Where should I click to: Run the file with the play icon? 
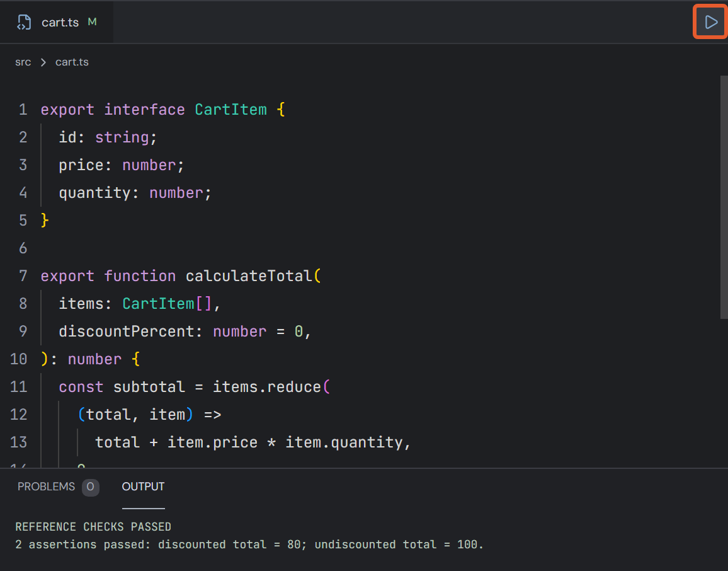[x=710, y=22]
